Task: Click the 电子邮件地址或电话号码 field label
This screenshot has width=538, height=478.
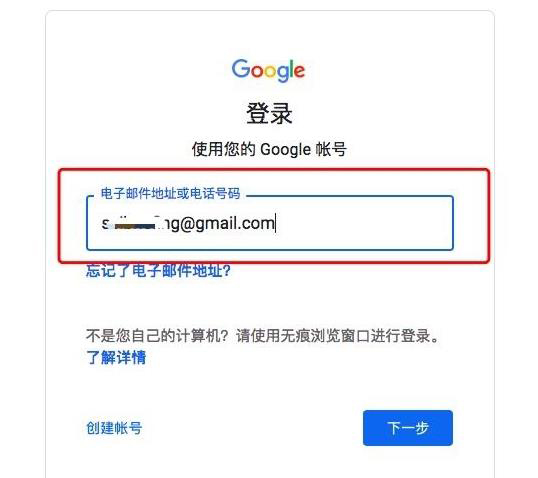Action: pyautogui.click(x=171, y=194)
